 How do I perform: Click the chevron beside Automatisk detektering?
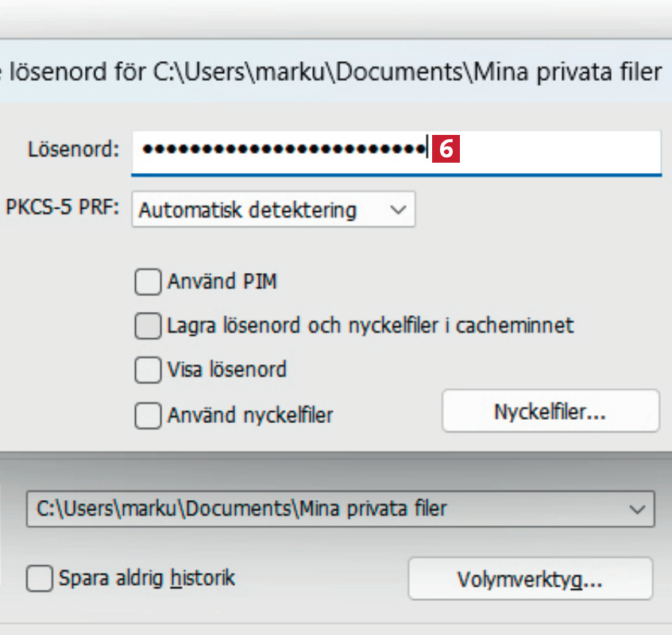[399, 210]
